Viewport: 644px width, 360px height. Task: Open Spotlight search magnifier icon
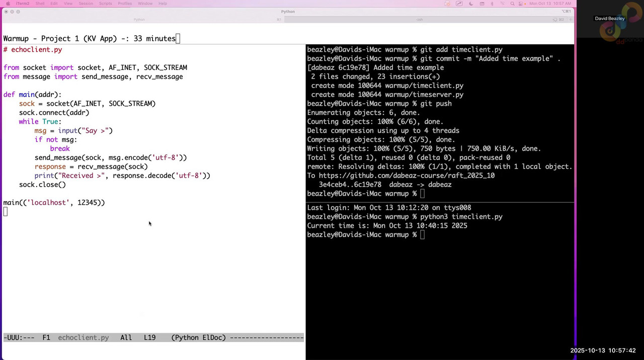[x=513, y=4]
